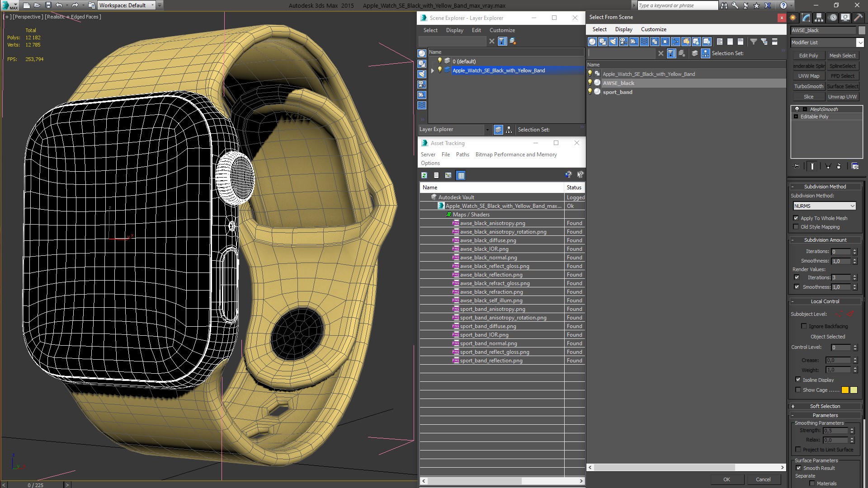Toggle Display Lights filter in Select From Scene
Screen dimensions: 868x488
tap(613, 42)
